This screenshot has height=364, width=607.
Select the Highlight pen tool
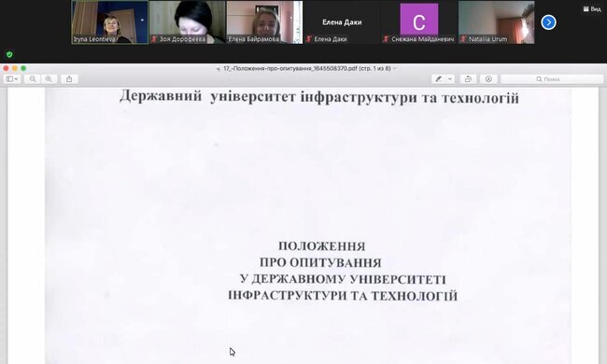439,79
